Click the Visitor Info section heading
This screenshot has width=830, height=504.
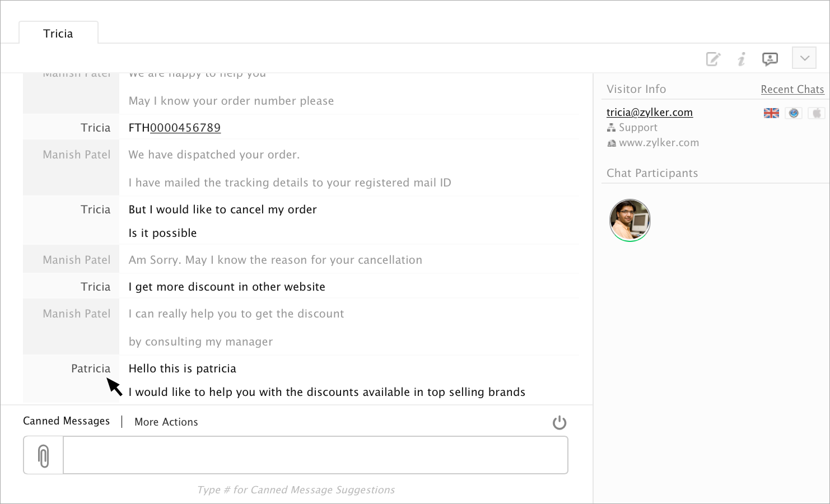(636, 89)
